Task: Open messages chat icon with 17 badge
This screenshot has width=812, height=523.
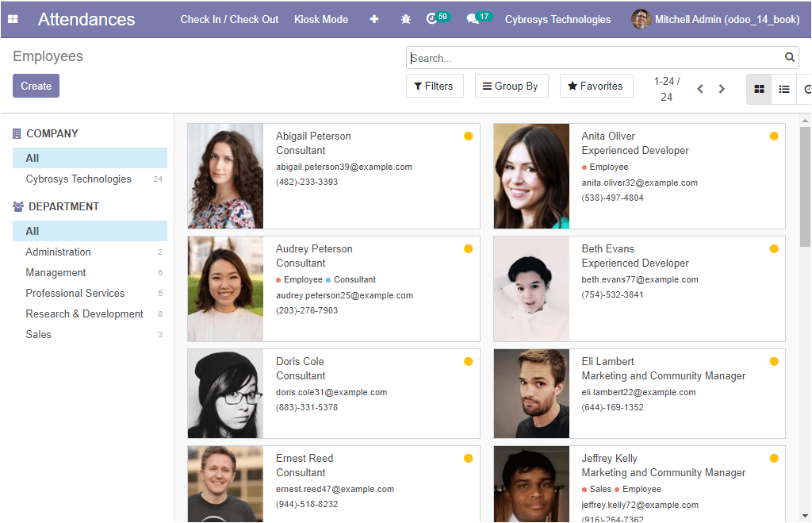Action: point(479,18)
